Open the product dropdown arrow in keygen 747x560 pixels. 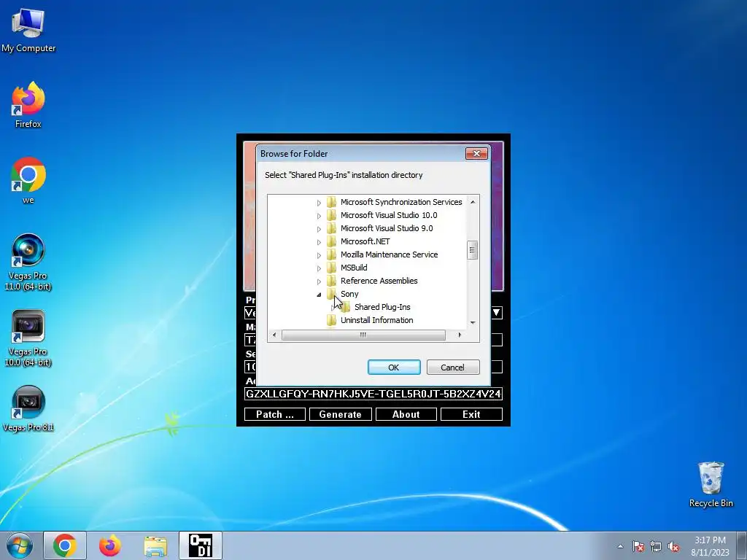coord(496,313)
